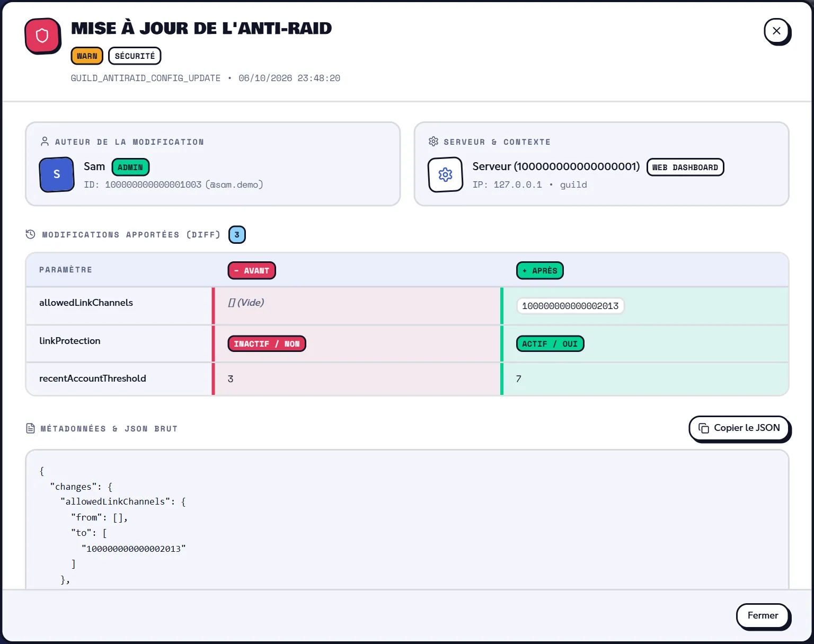Click the INACTIF / NON badge
Screen dimensions: 814x644
point(267,343)
